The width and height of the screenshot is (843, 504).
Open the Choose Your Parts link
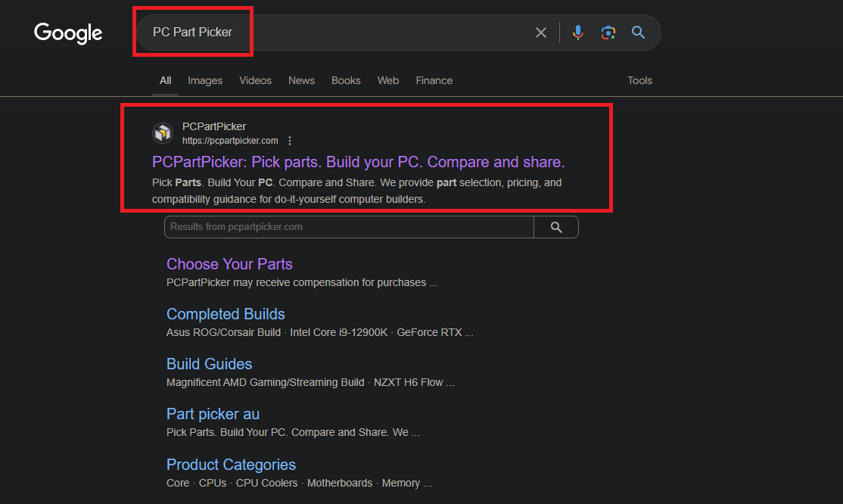tap(229, 264)
